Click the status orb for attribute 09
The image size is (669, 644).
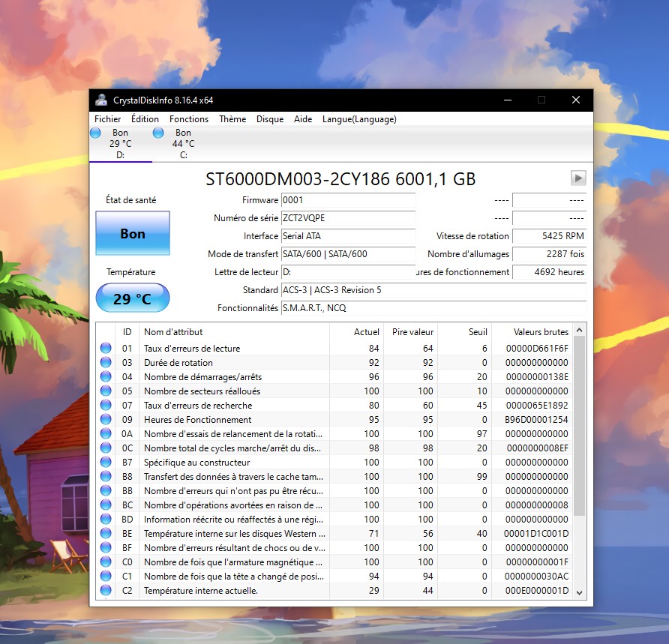106,419
